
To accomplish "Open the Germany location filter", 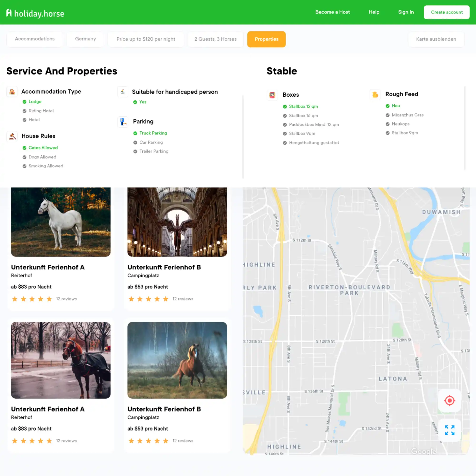I will 85,39.
